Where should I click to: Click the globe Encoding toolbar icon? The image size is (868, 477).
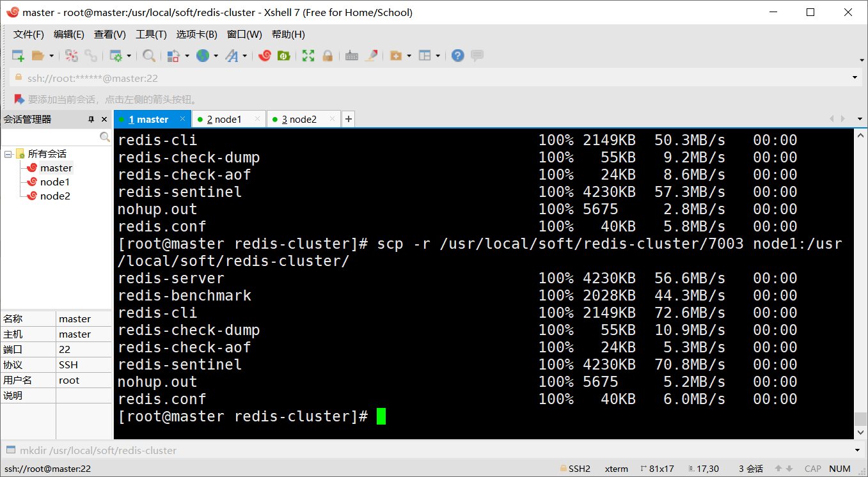coord(203,56)
